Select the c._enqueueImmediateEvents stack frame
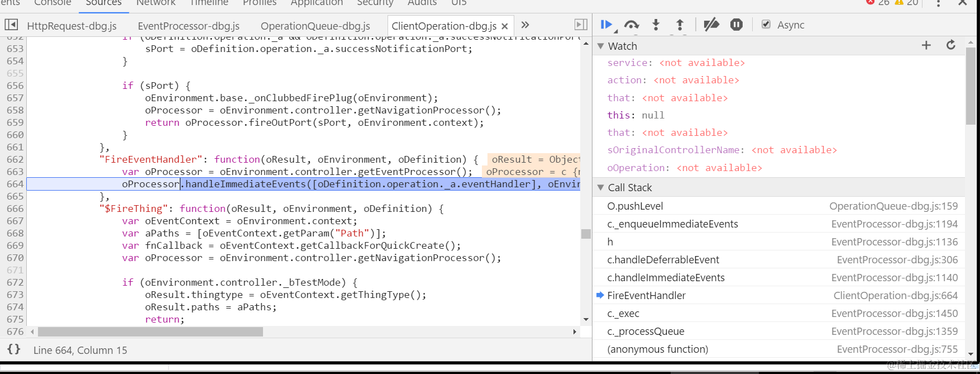980x374 pixels. pyautogui.click(x=779, y=224)
